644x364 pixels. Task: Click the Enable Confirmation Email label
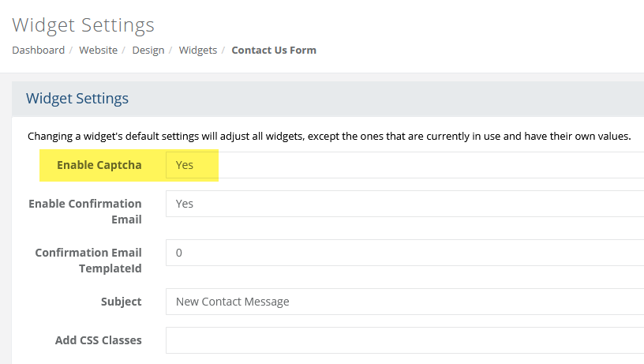pos(85,212)
